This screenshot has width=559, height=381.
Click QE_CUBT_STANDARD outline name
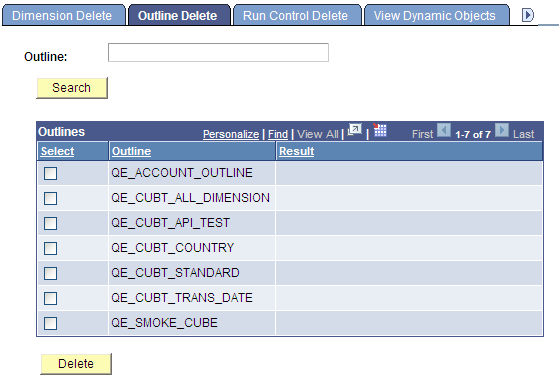tap(175, 273)
